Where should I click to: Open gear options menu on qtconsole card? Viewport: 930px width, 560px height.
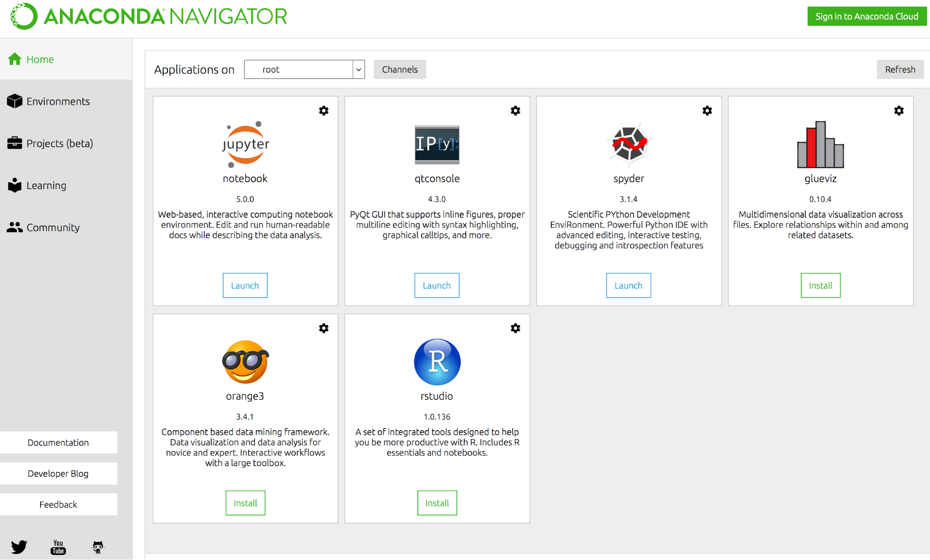pyautogui.click(x=515, y=111)
